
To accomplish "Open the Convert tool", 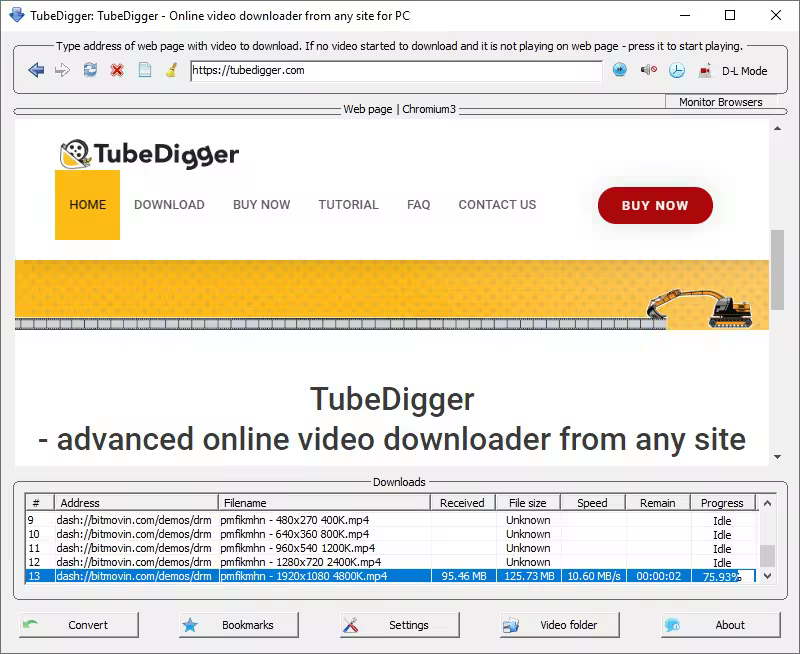I will coord(79,625).
